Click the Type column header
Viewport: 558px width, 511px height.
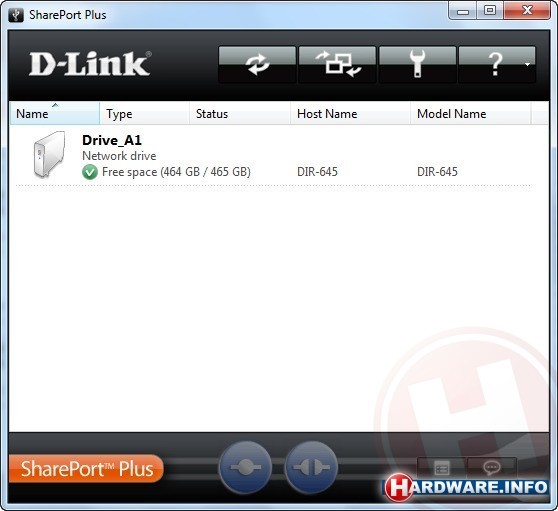[144, 114]
